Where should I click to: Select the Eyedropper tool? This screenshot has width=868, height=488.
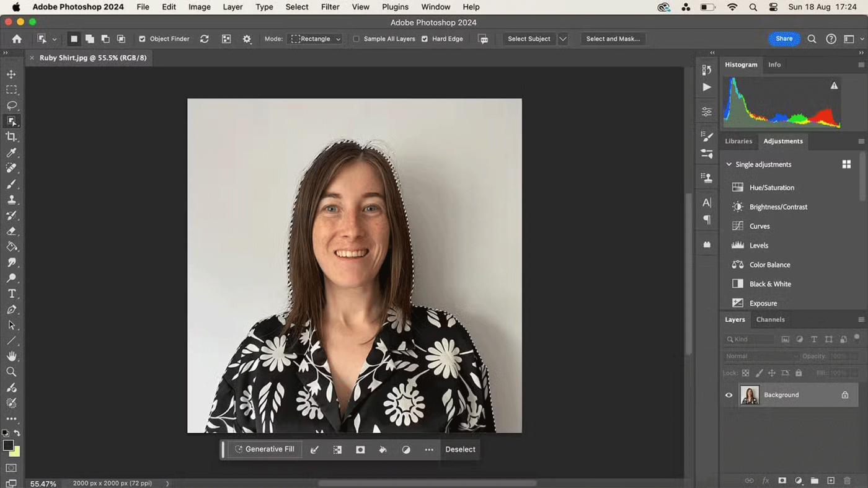point(11,153)
